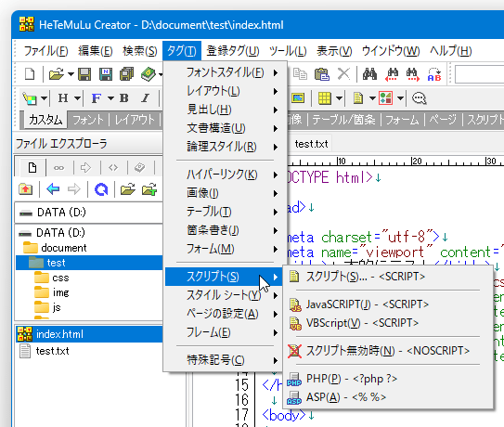This screenshot has height=427, width=504.
Task: Click the speech bubble comment icon
Action: coord(420,98)
